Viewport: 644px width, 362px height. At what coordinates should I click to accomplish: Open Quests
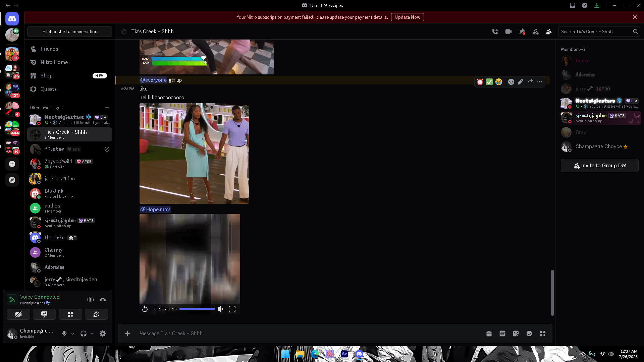[70, 89]
